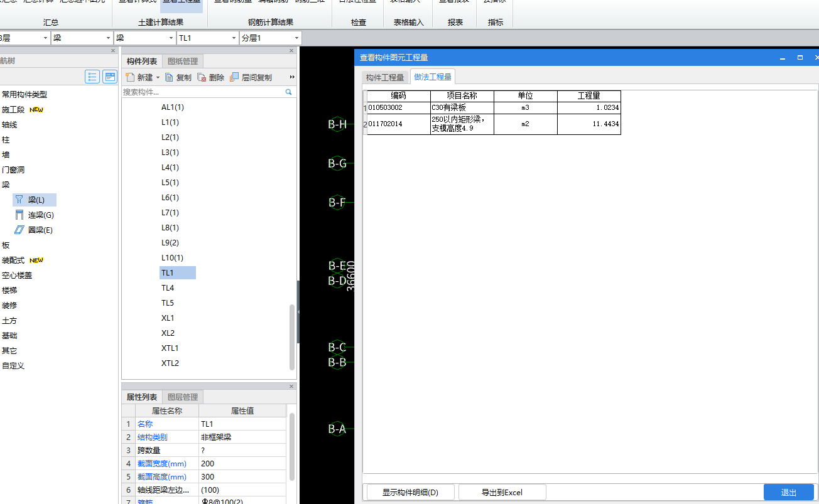Image resolution: width=819 pixels, height=504 pixels.
Task: Select 施工段 in navigation tree
Action: (13, 109)
